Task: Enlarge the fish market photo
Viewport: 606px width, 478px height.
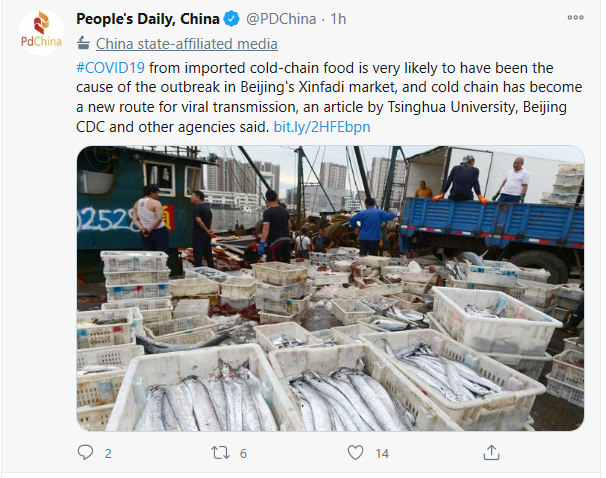Action: pos(330,288)
